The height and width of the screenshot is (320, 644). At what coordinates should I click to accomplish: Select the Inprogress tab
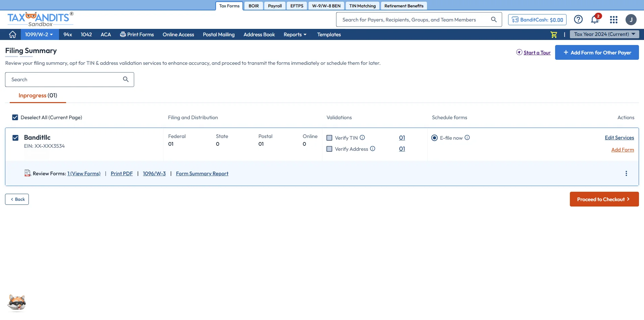(37, 95)
